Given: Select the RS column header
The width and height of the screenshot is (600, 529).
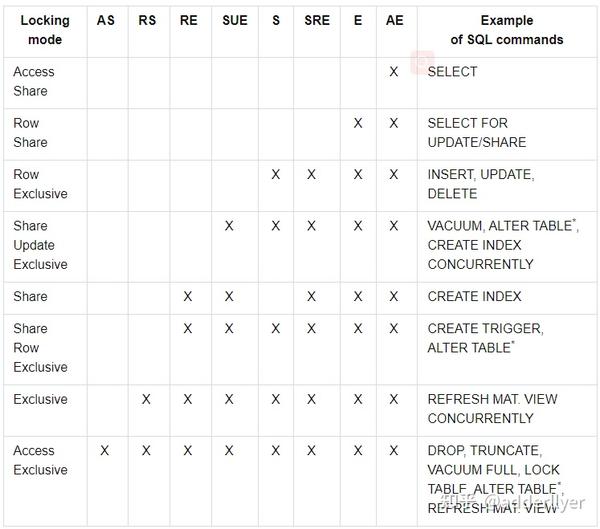Looking at the screenshot, I should pyautogui.click(x=147, y=21).
